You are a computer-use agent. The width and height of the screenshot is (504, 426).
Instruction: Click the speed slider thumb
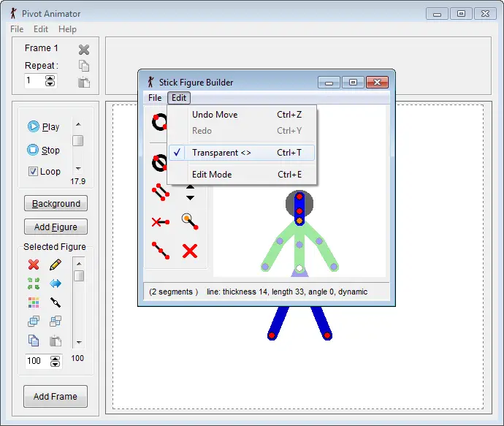tap(77, 140)
